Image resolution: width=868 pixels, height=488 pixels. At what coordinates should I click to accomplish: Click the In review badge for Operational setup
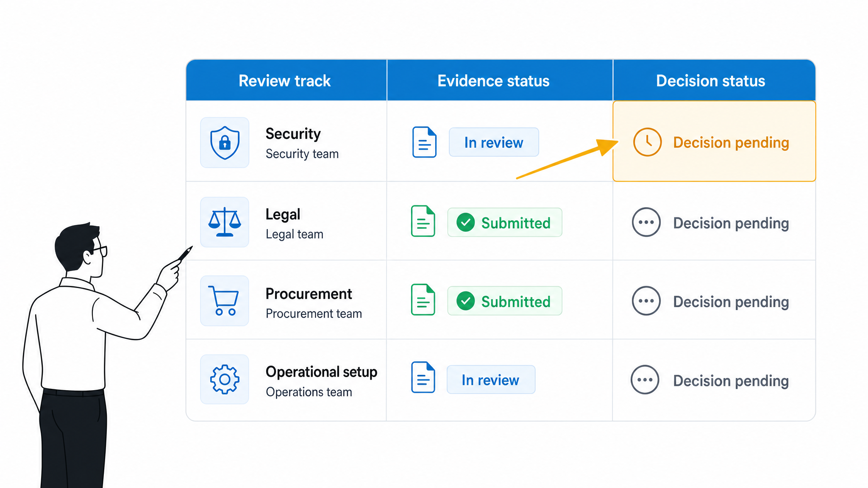491,380
